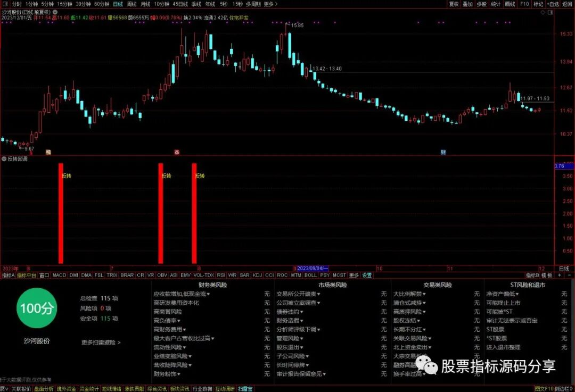
Task: Expand 财务造假 risk item
Action: point(290,321)
